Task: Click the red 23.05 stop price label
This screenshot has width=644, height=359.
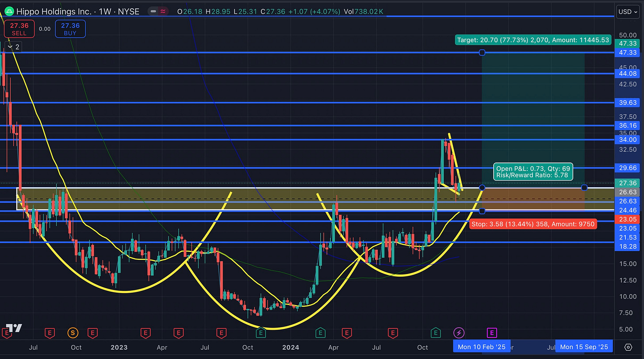Action: click(x=628, y=219)
